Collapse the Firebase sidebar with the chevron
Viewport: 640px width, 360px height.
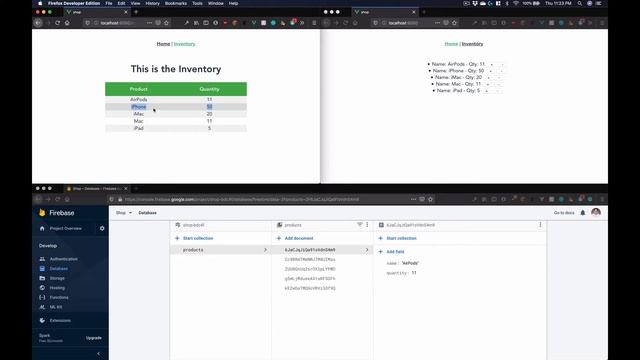(98, 353)
